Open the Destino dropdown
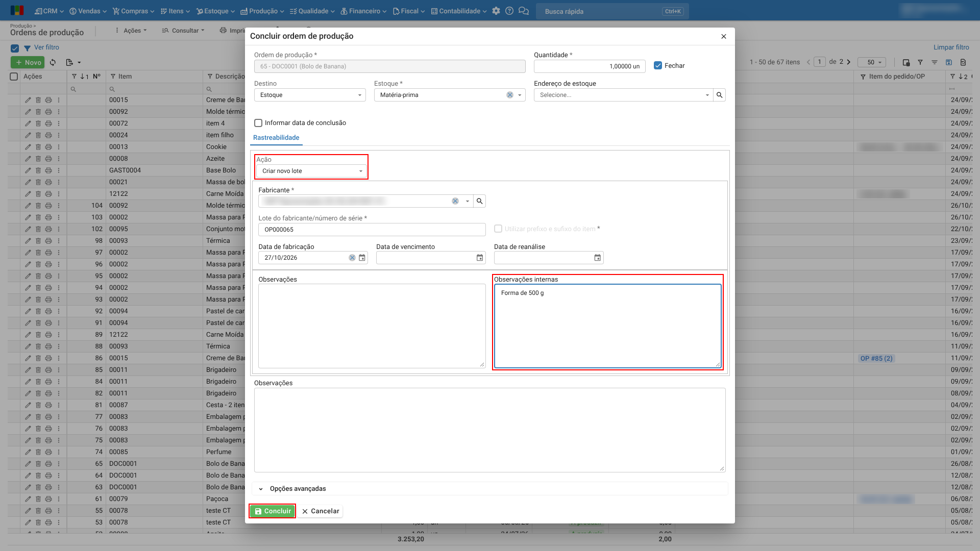This screenshot has height=551, width=980. [310, 95]
